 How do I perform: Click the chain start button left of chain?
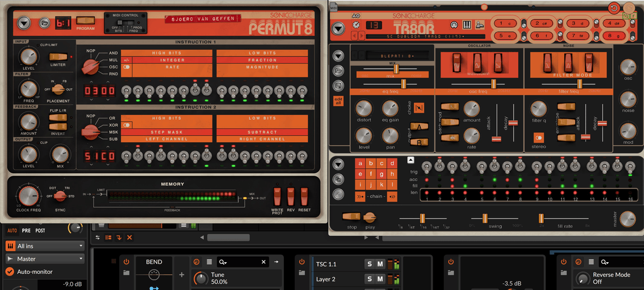(360, 196)
